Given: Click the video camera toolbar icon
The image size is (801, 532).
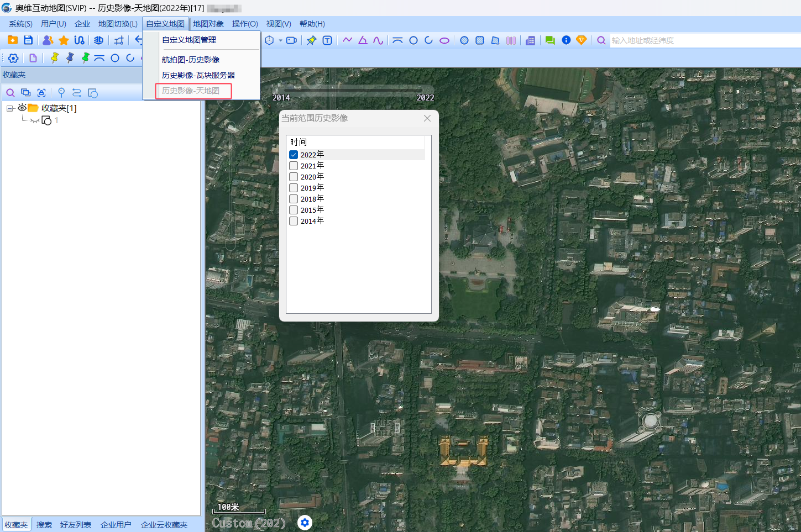Looking at the screenshot, I should point(291,40).
